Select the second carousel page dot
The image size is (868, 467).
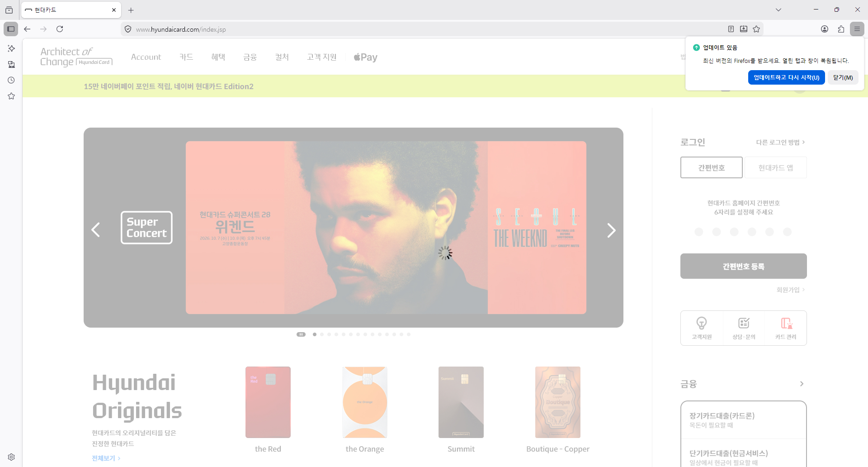pyautogui.click(x=322, y=334)
